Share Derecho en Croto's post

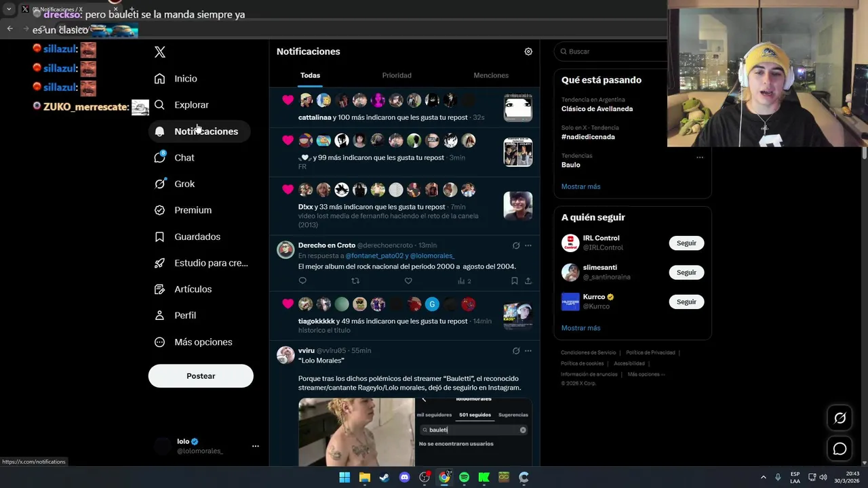click(528, 281)
